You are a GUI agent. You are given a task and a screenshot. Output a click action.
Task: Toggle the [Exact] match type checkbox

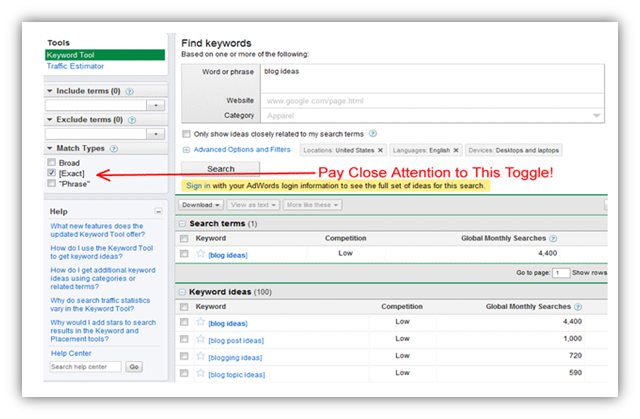point(51,173)
